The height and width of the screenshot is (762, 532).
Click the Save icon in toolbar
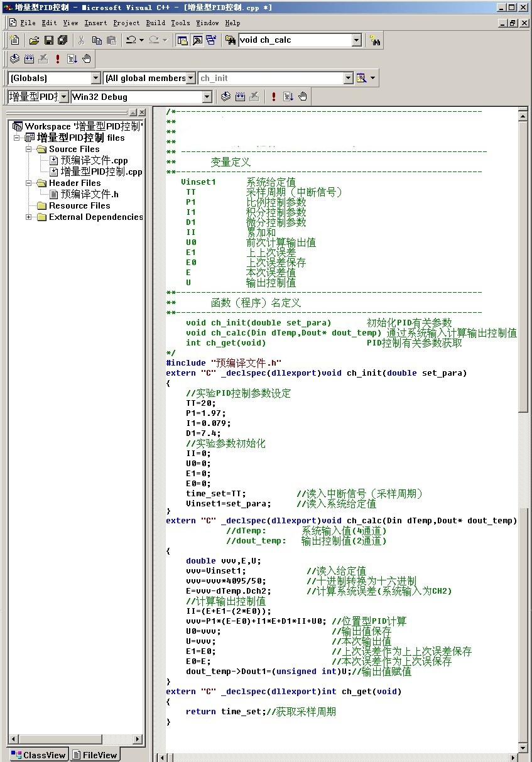(x=48, y=40)
